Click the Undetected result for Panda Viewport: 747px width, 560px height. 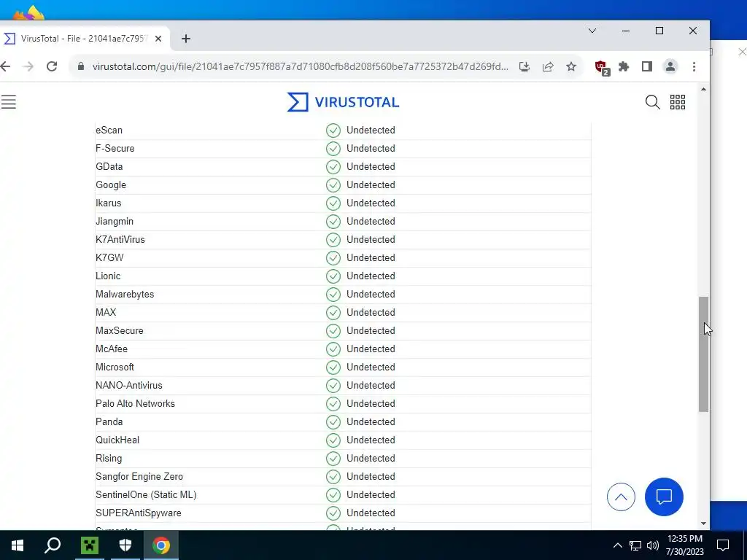click(x=371, y=422)
